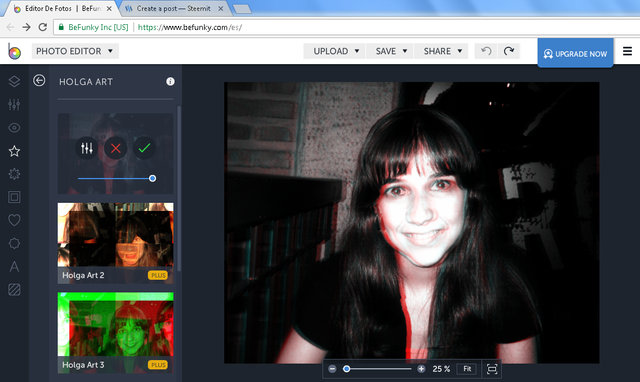Click the HOLGA ART panel title
640x382 pixels.
86,82
